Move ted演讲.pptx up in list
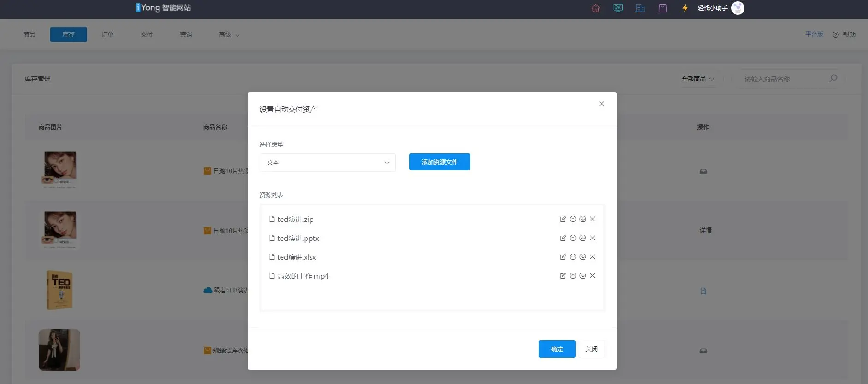This screenshot has width=868, height=384. click(x=573, y=238)
